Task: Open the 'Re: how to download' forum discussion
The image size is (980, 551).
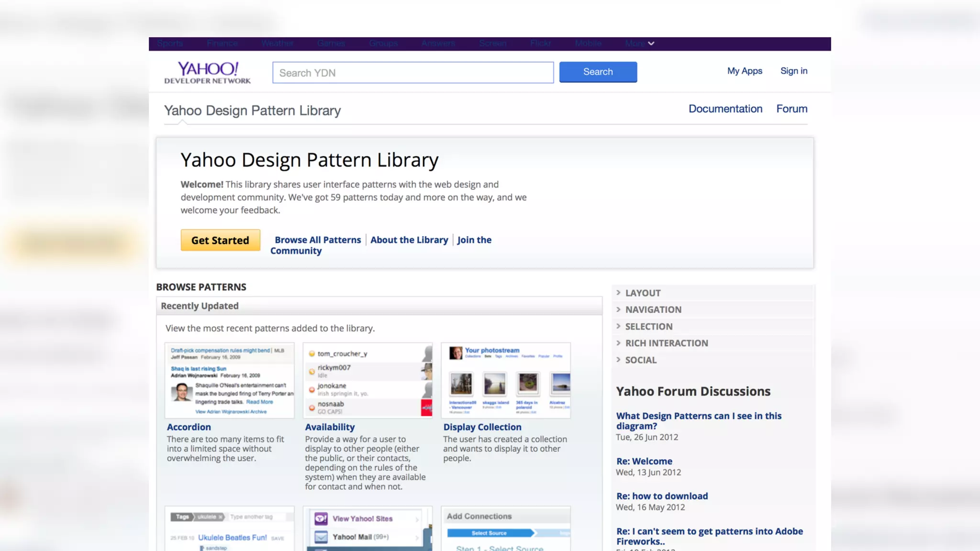Action: click(x=662, y=496)
